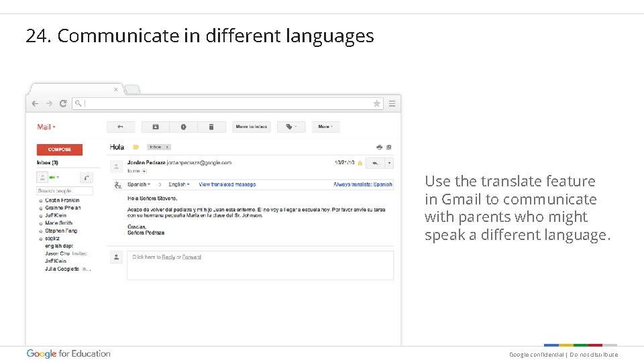
Task: Open the browser hamburger menu
Action: 392,103
